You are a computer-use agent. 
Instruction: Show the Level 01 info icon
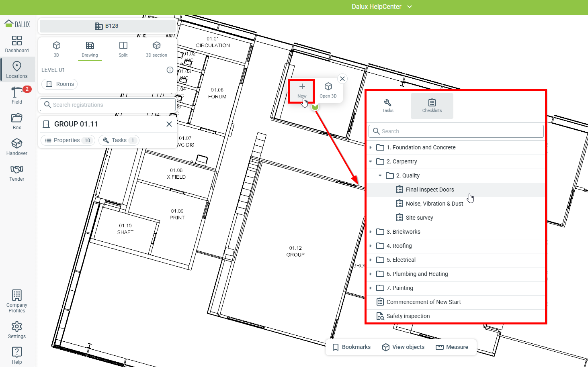[x=170, y=70]
